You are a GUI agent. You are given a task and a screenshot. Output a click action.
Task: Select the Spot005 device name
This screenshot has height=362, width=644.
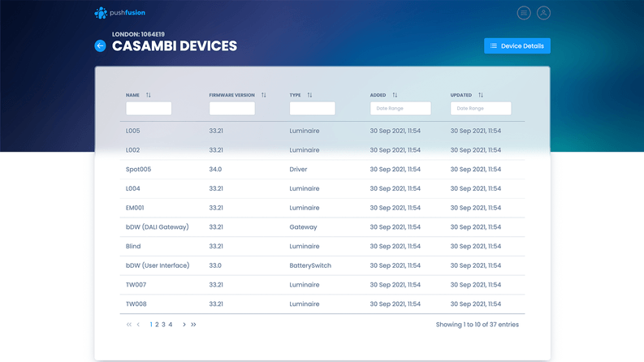click(x=138, y=169)
